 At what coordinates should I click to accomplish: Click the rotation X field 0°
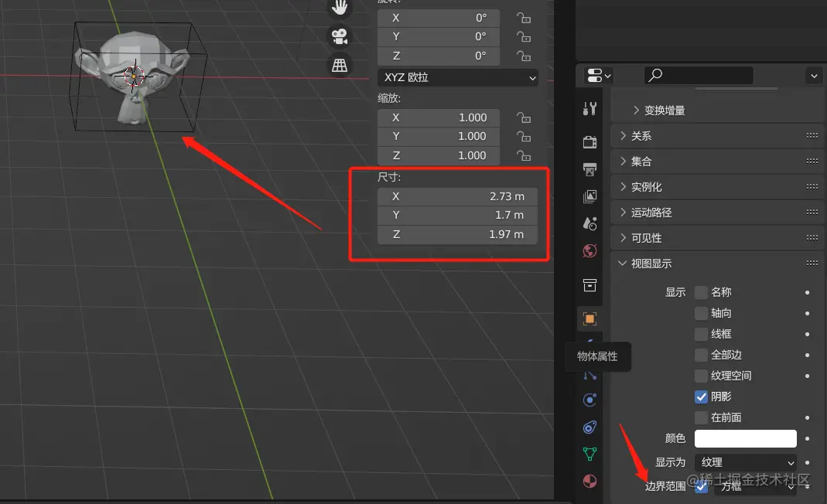tap(439, 18)
